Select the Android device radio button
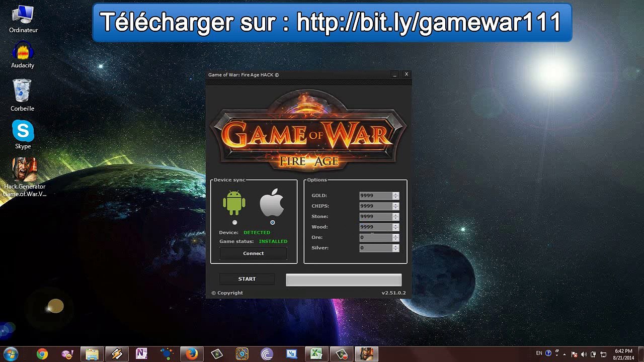644x362 pixels. point(234,222)
